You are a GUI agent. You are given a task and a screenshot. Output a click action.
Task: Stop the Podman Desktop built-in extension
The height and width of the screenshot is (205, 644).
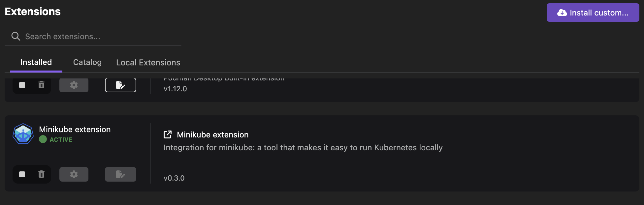(x=22, y=85)
